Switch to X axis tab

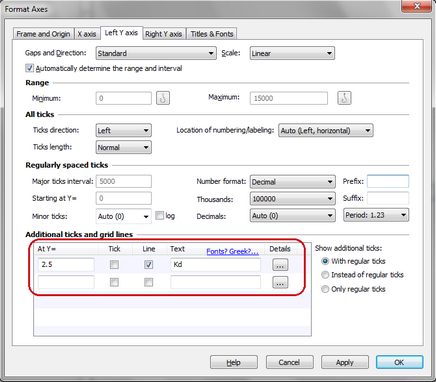87,34
